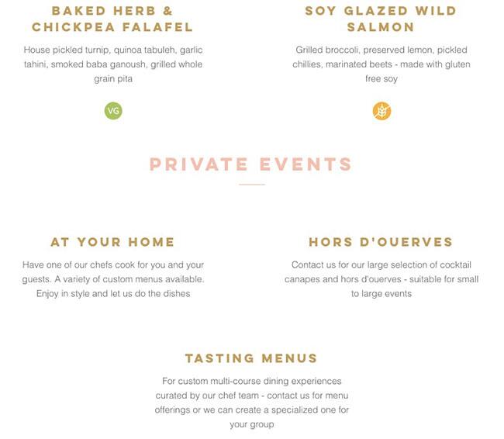
Task: Click the cocktail canapes description paragraph
Action: [x=381, y=279]
